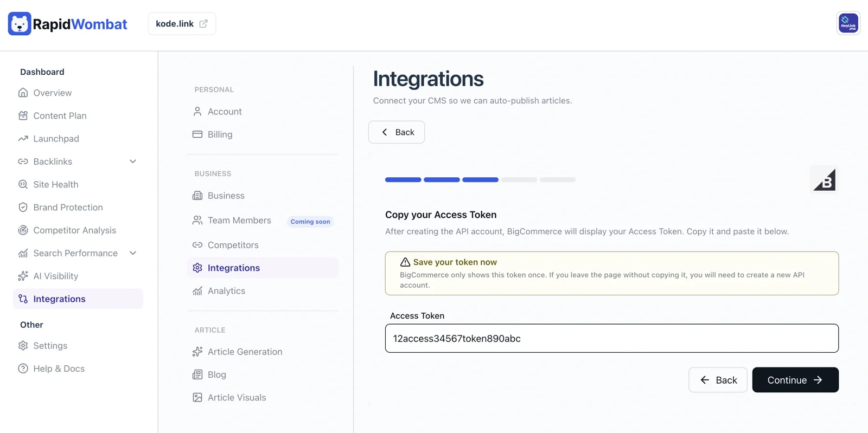Screen dimensions: 868x433
Task: Click the Help & Docs question icon
Action: click(x=23, y=369)
